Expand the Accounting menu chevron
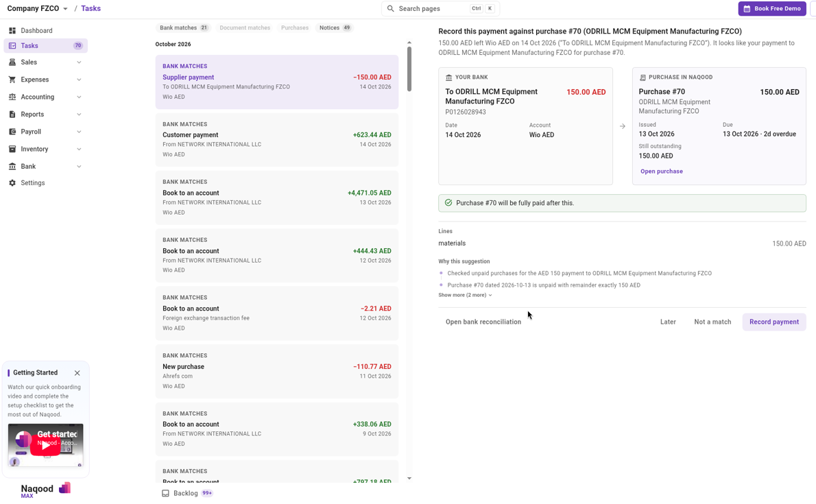The width and height of the screenshot is (816, 504). click(79, 97)
